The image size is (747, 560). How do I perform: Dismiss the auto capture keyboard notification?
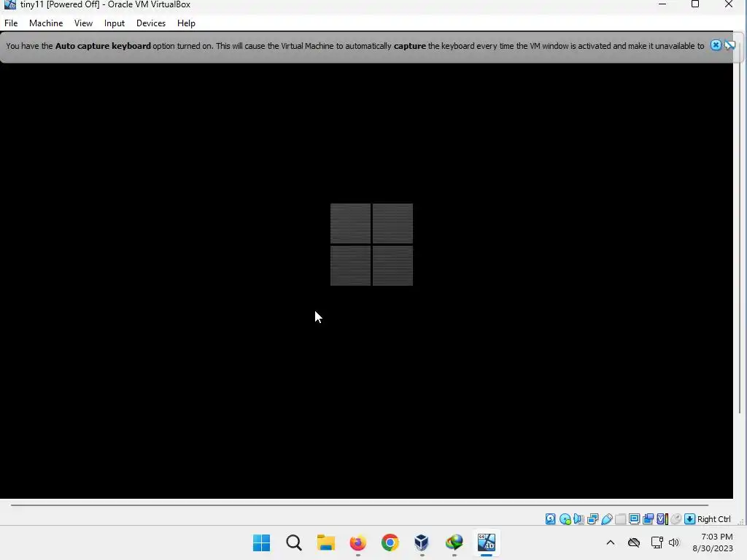click(x=716, y=45)
